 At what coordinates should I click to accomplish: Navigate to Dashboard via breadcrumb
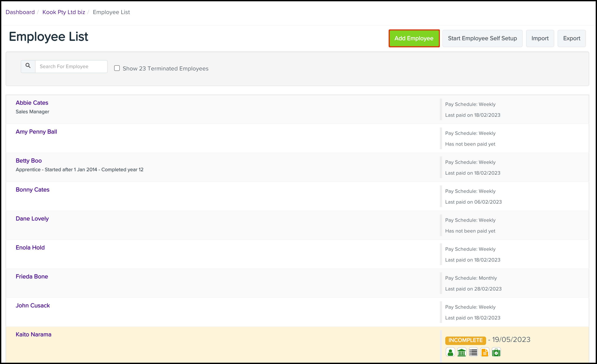coord(20,12)
